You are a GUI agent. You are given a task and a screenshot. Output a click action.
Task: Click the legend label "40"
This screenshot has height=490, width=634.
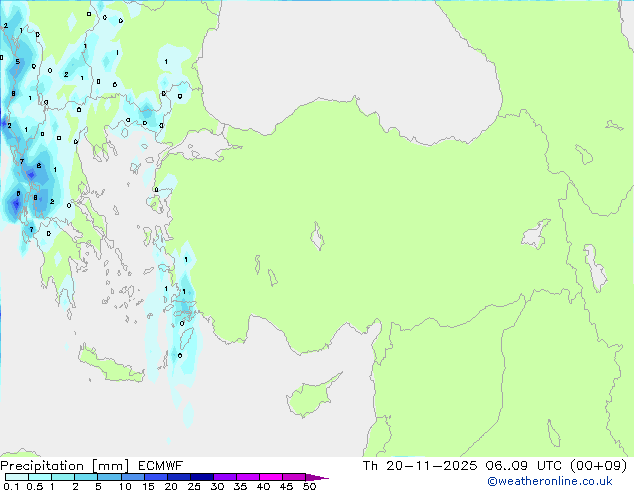click(263, 486)
